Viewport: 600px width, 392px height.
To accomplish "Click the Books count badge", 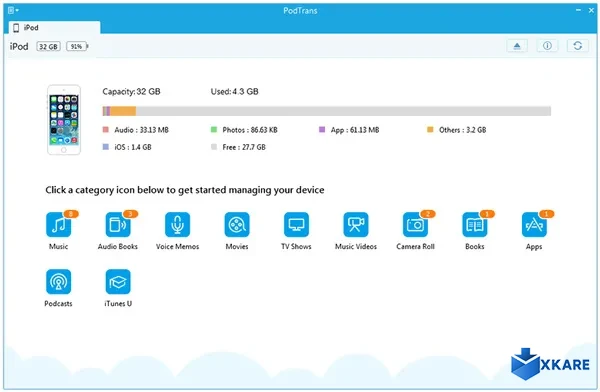I will point(487,214).
